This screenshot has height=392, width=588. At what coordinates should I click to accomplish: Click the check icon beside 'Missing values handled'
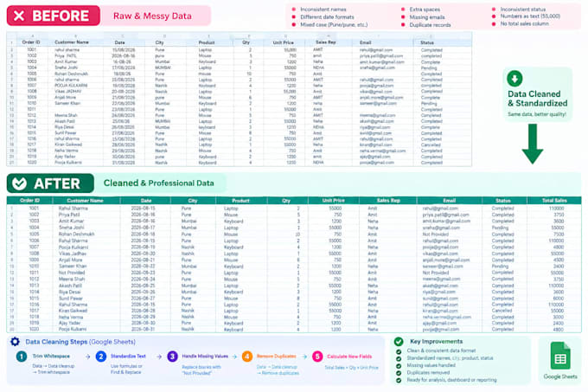[399, 365]
